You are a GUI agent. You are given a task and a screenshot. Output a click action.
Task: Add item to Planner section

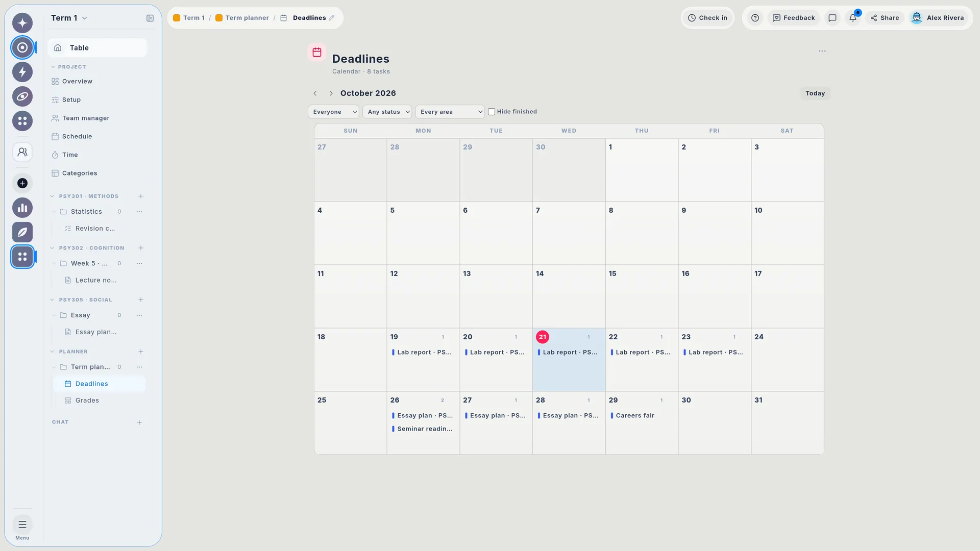141,352
